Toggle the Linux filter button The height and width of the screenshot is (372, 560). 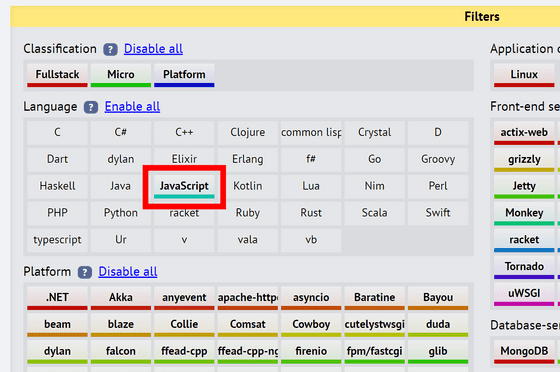[524, 75]
